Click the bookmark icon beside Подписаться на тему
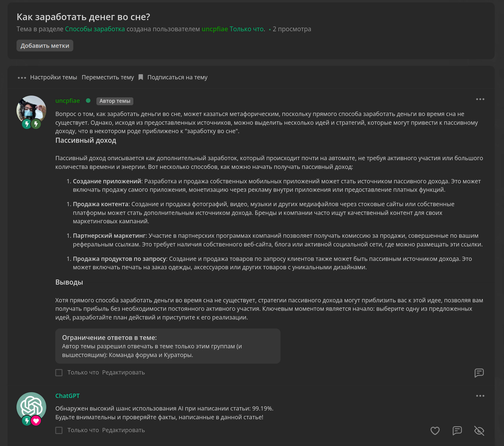Viewport: 504px width, 446px height. point(141,77)
